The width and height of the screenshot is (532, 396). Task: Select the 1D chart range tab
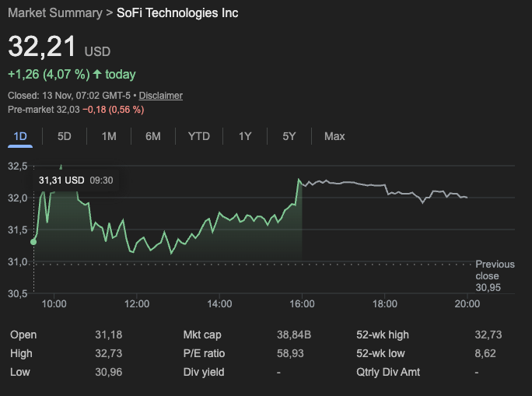pyautogui.click(x=20, y=136)
